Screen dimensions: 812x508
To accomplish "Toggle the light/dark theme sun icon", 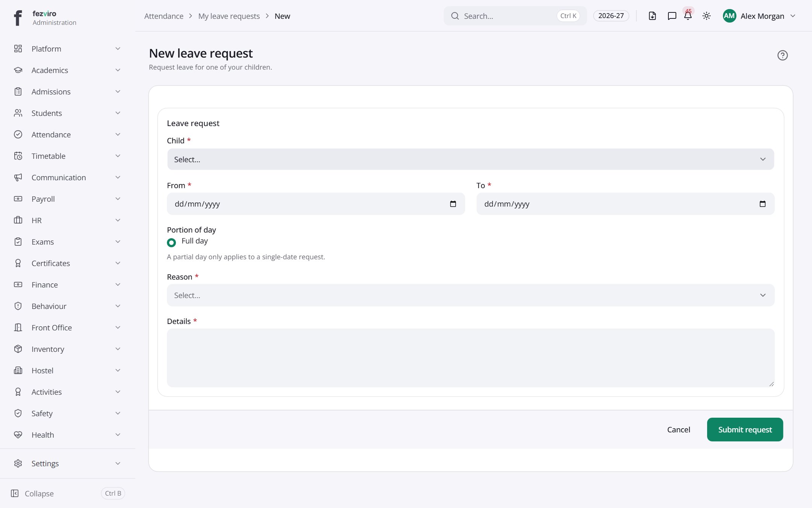I will point(706,16).
